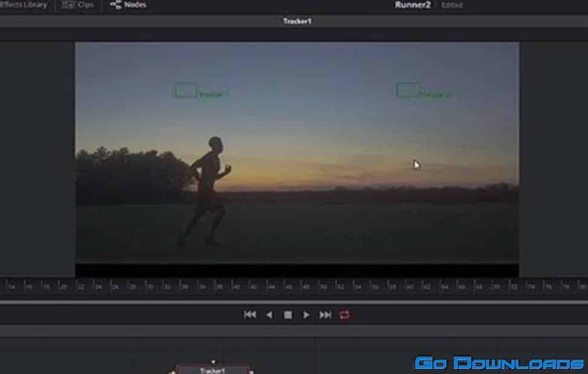Play the clip in reverse
This screenshot has height=374, width=588.
click(269, 315)
